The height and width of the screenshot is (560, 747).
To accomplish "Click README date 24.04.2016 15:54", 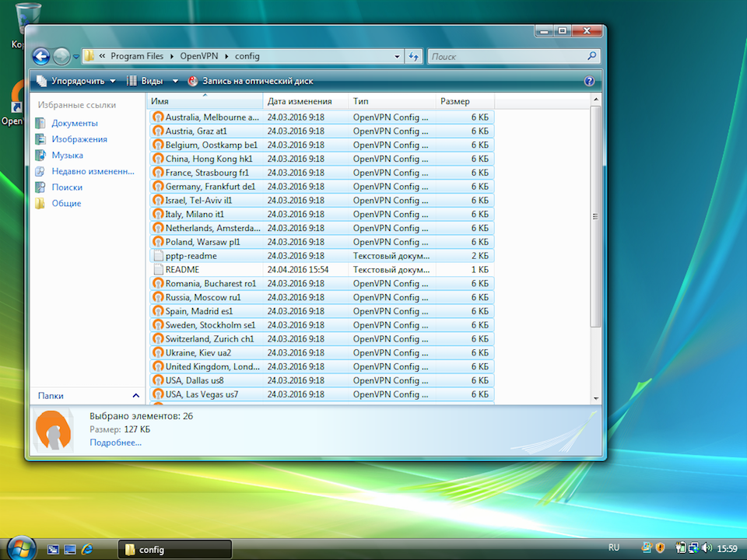I will click(298, 270).
